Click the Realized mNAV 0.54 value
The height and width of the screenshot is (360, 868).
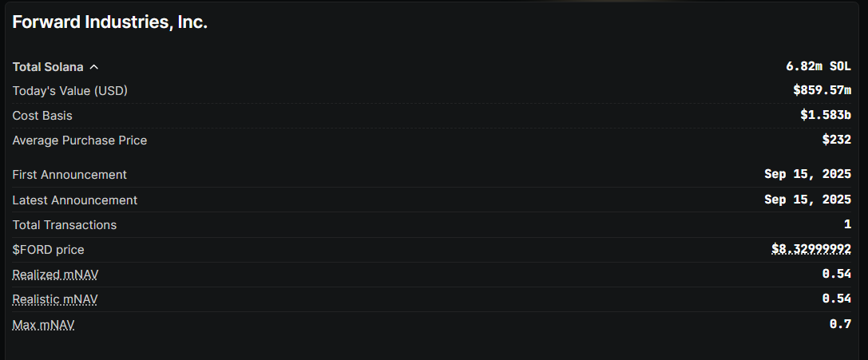837,275
